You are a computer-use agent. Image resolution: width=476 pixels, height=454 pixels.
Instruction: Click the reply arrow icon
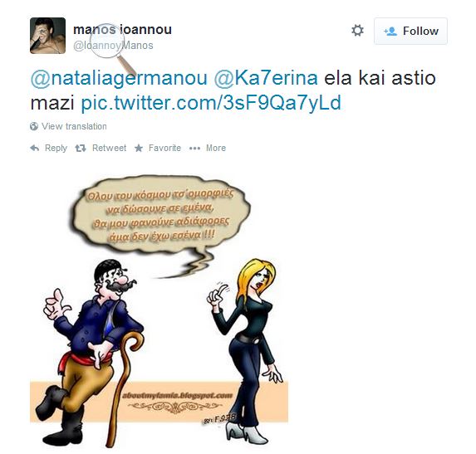click(35, 148)
